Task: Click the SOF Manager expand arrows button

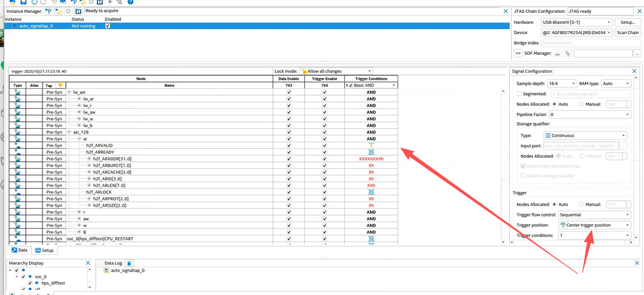Action: coord(518,53)
